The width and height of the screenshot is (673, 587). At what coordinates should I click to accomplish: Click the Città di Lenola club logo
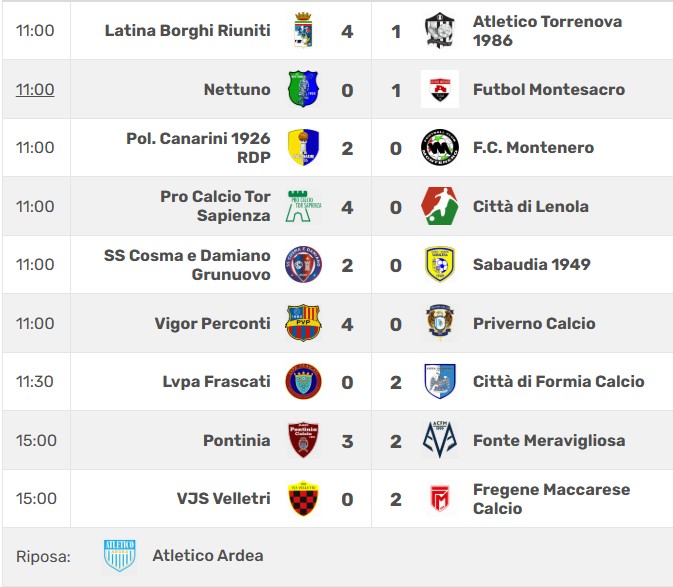click(440, 206)
